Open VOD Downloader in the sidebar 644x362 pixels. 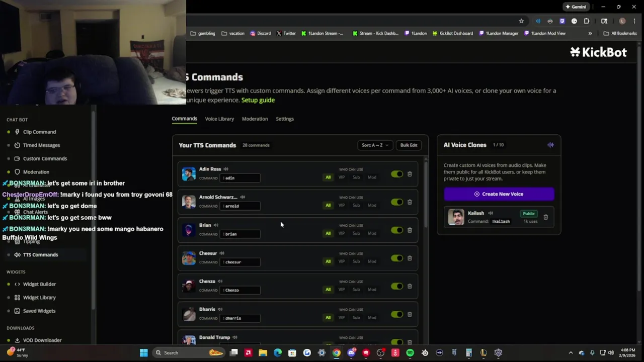tap(42, 340)
